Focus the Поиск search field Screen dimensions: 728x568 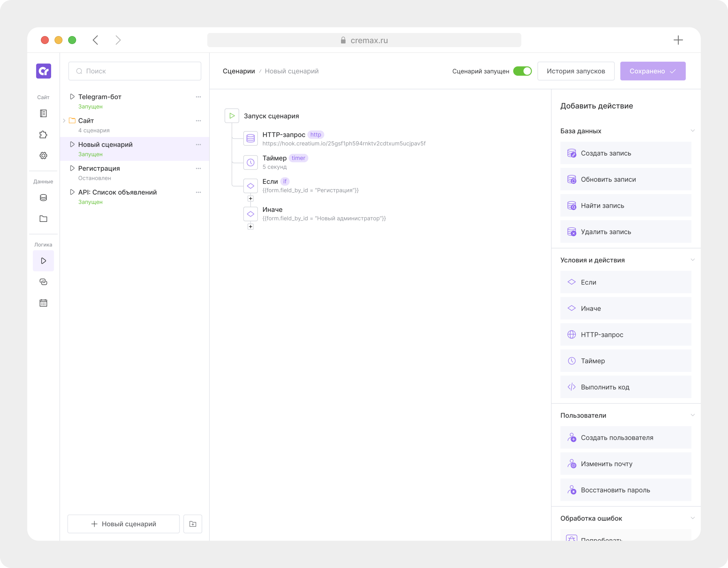135,71
